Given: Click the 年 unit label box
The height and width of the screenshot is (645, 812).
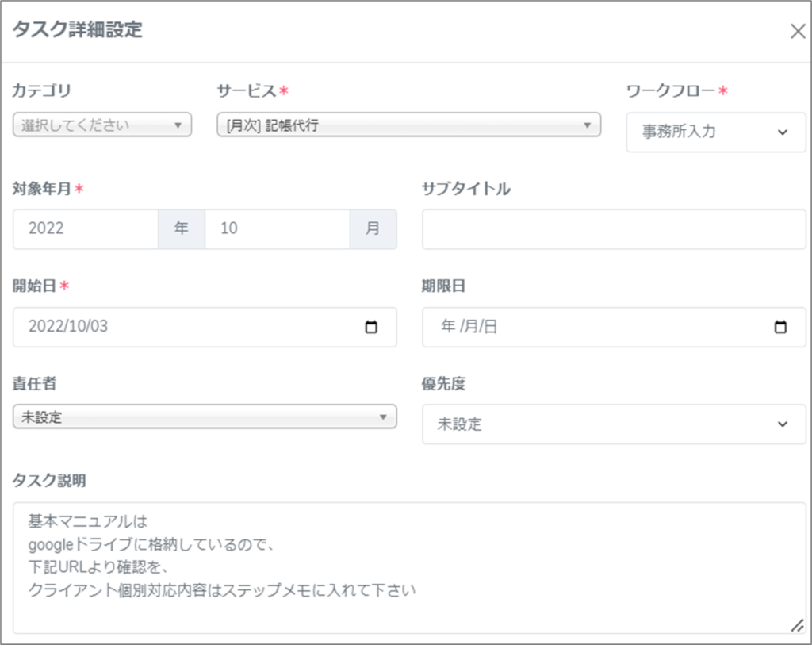Looking at the screenshot, I should 182,228.
